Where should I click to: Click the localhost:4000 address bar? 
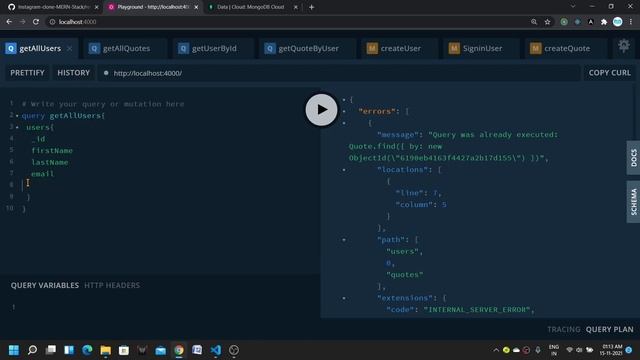click(286, 22)
